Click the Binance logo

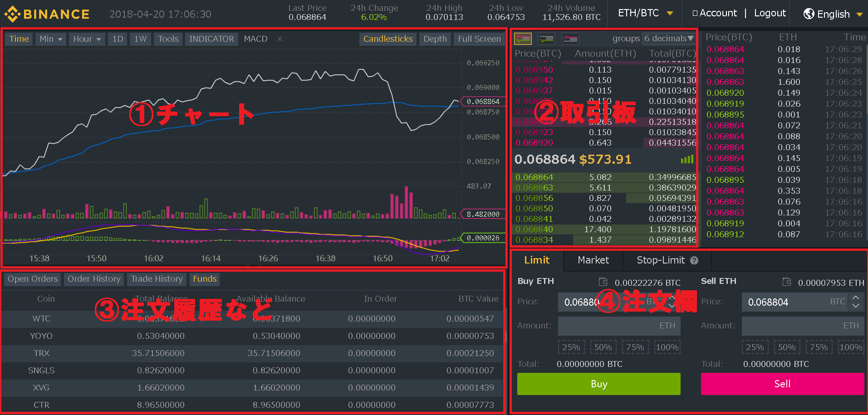click(x=47, y=14)
